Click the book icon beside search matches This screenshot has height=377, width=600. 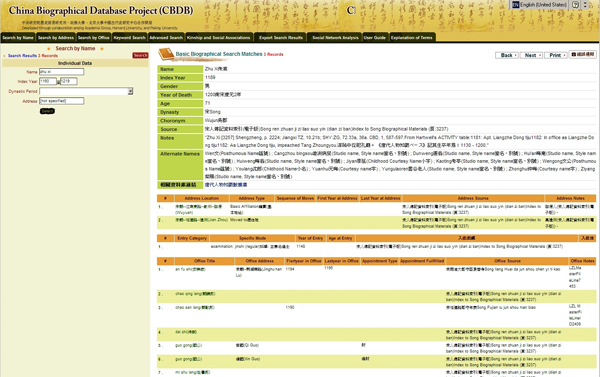click(166, 54)
